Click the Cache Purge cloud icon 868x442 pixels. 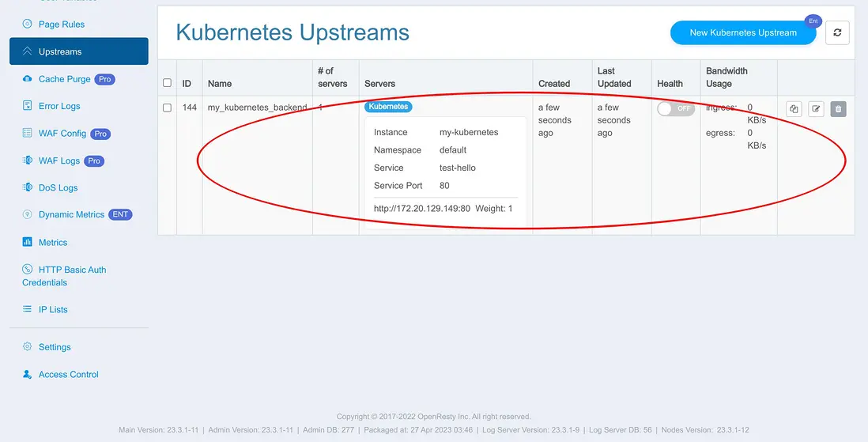pos(27,78)
